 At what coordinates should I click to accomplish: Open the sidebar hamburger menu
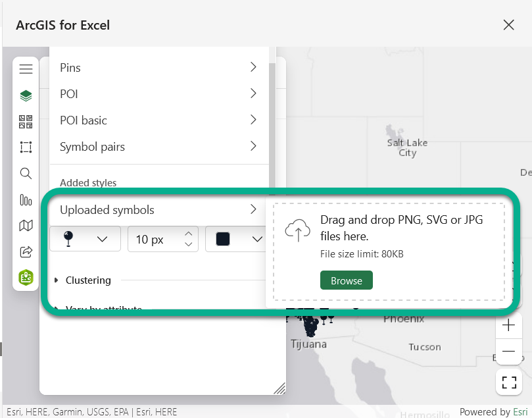pyautogui.click(x=26, y=68)
